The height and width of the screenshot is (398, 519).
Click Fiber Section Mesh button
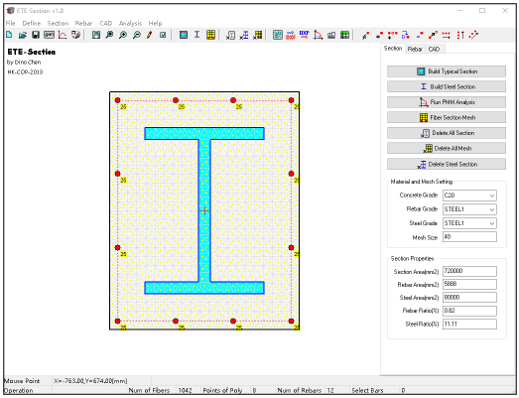[446, 117]
